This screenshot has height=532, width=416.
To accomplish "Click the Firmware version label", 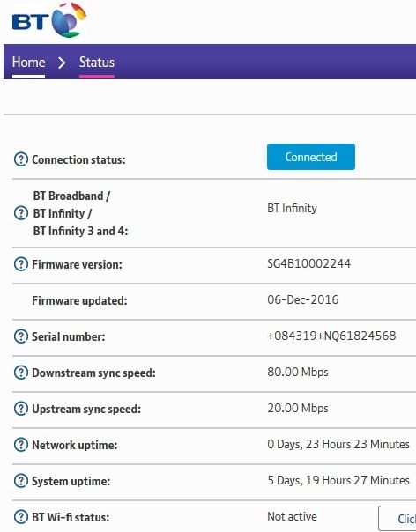I will 77,264.
